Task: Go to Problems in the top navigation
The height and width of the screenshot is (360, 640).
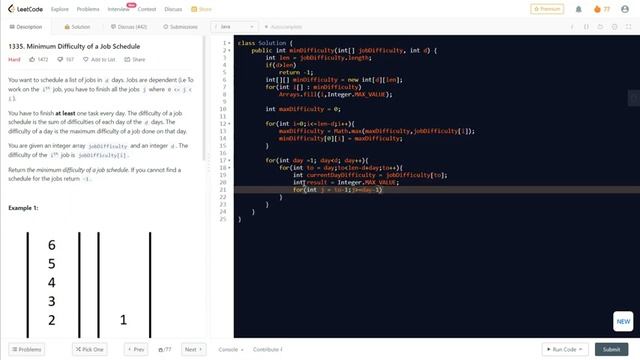Action: [x=88, y=9]
